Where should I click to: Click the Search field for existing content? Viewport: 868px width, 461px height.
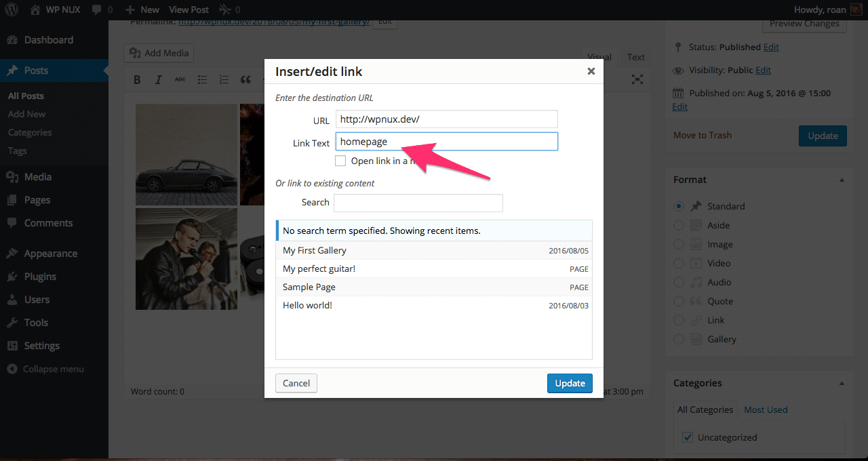tap(418, 203)
